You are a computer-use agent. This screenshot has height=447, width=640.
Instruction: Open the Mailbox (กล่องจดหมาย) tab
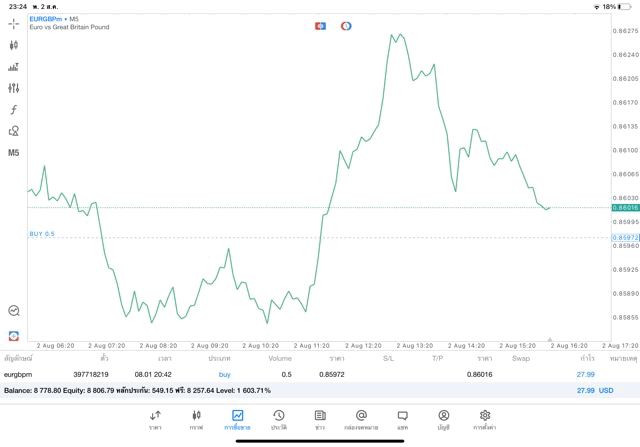click(x=361, y=419)
